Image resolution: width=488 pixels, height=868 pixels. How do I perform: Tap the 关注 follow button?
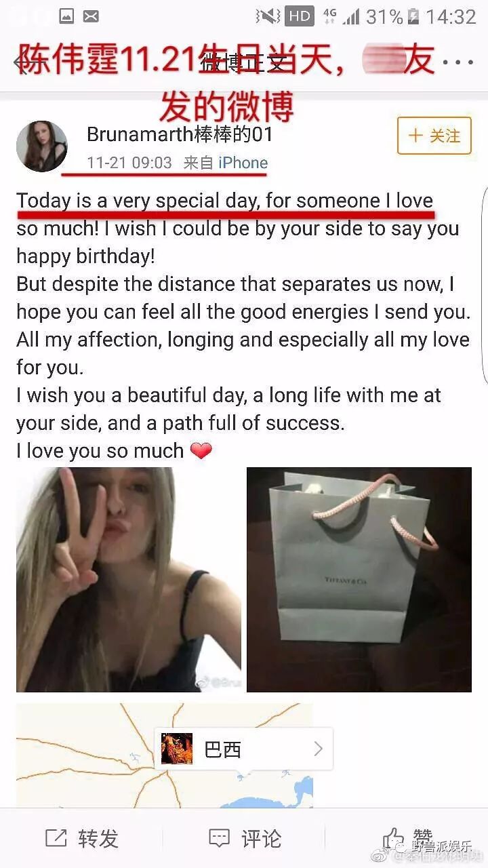434,136
